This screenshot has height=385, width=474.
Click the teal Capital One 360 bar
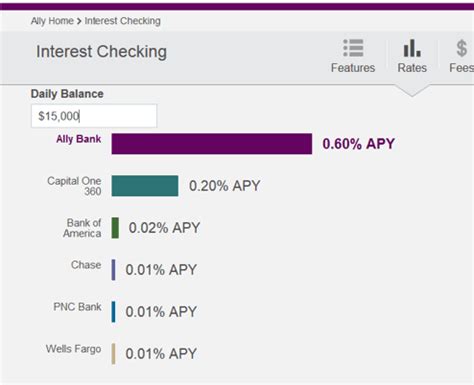145,186
